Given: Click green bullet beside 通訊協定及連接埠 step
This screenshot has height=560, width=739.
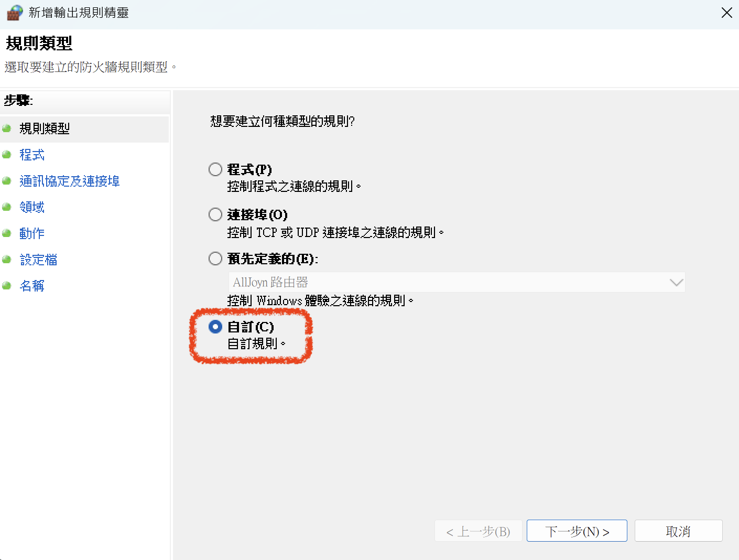Looking at the screenshot, I should (x=7, y=181).
